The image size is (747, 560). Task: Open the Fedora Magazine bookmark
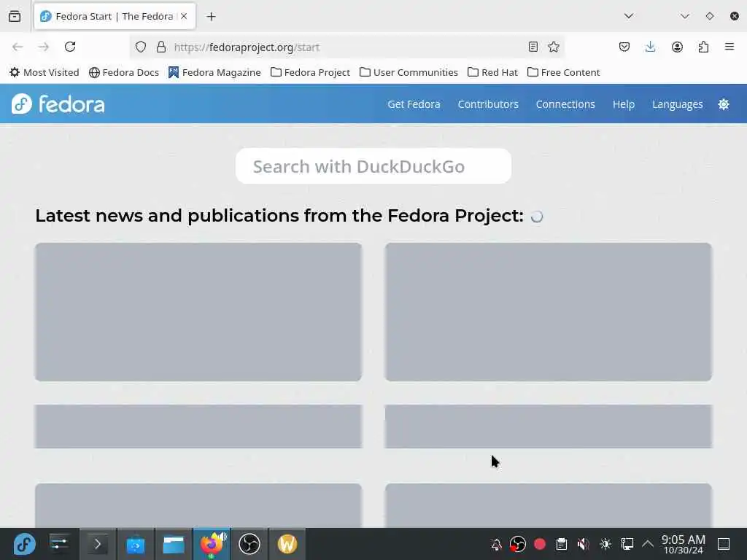click(x=214, y=72)
